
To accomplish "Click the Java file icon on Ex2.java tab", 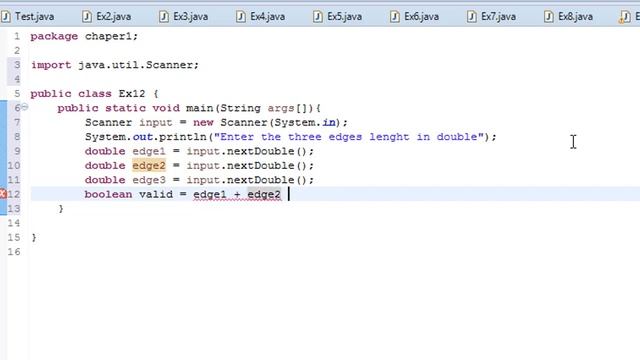I will tap(87, 17).
